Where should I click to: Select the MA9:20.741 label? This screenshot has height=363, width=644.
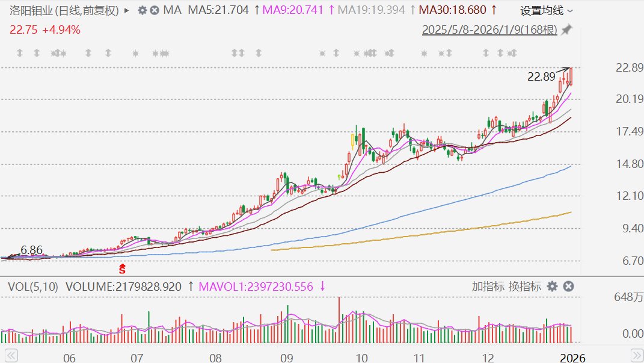293,10
